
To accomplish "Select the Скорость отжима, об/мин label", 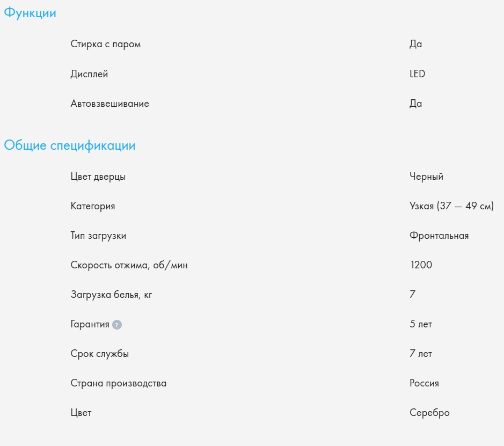I will (x=129, y=265).
